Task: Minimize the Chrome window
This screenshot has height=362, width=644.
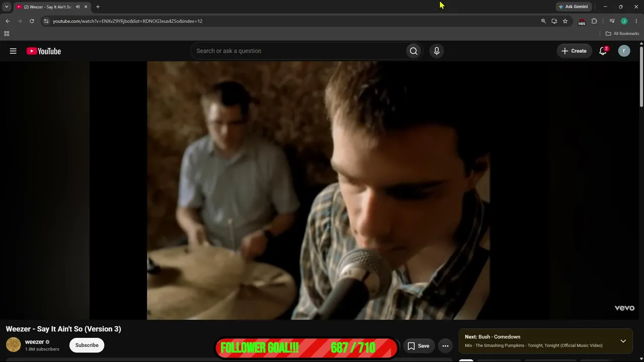Action: [605, 7]
